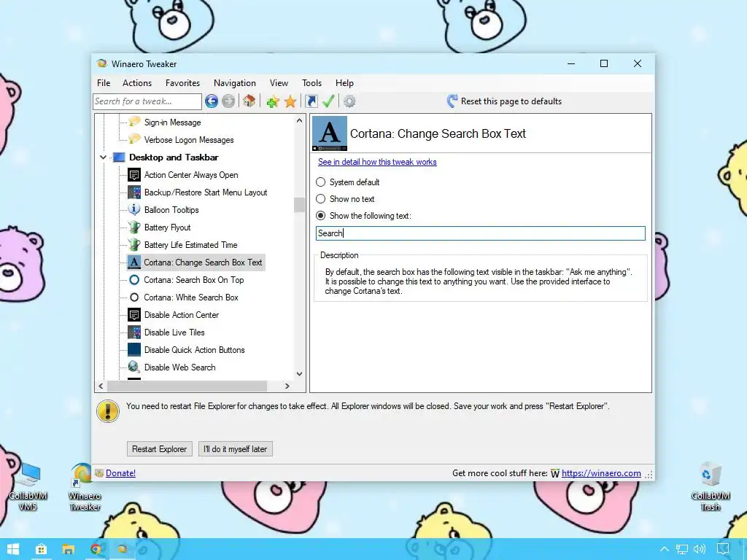Click the Back navigation arrow icon
The image size is (747, 560).
(212, 101)
